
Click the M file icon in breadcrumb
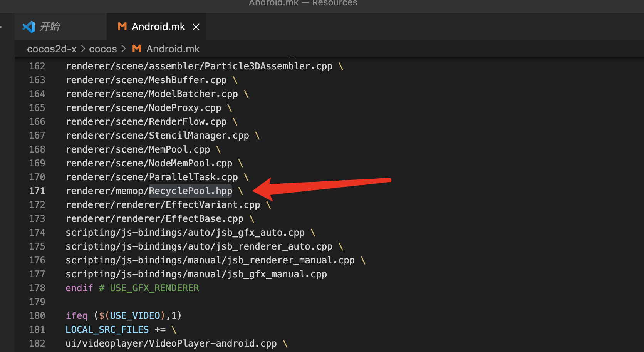137,49
